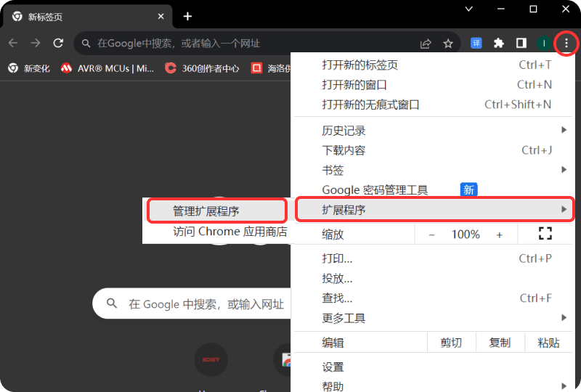Open a new tab with plus button

tap(187, 16)
